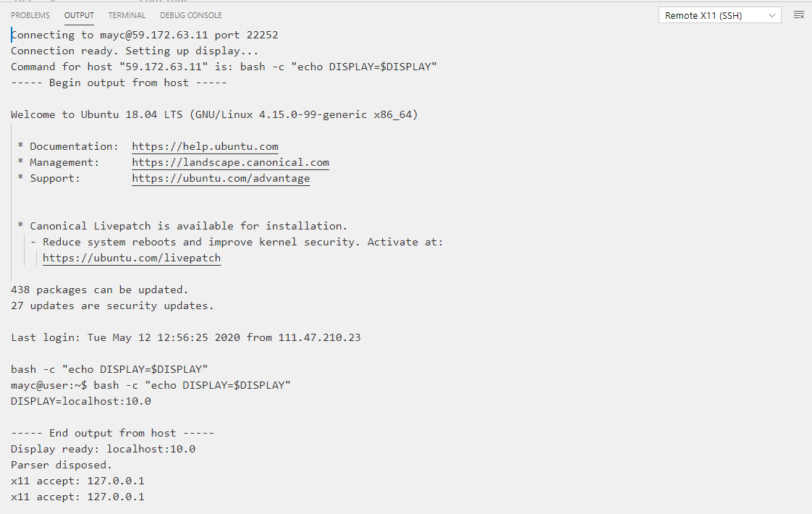Image resolution: width=812 pixels, height=514 pixels.
Task: Open the Remote X11 (SSH) channel dropdown
Action: click(719, 14)
